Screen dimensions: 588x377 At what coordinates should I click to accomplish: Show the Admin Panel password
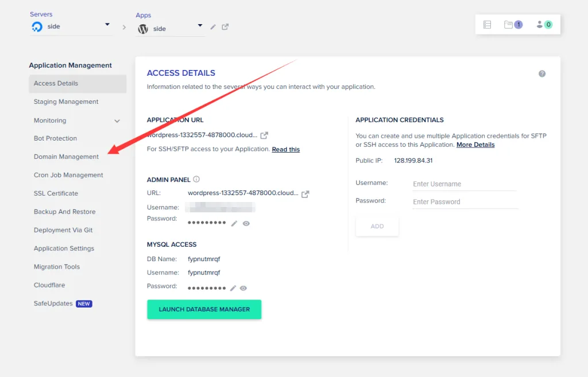coord(246,223)
